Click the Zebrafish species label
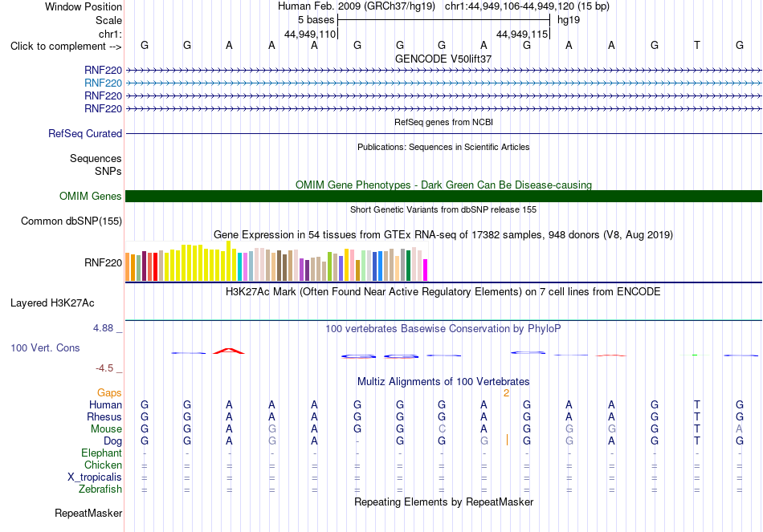Screen dimensions: 763x532 [100, 489]
